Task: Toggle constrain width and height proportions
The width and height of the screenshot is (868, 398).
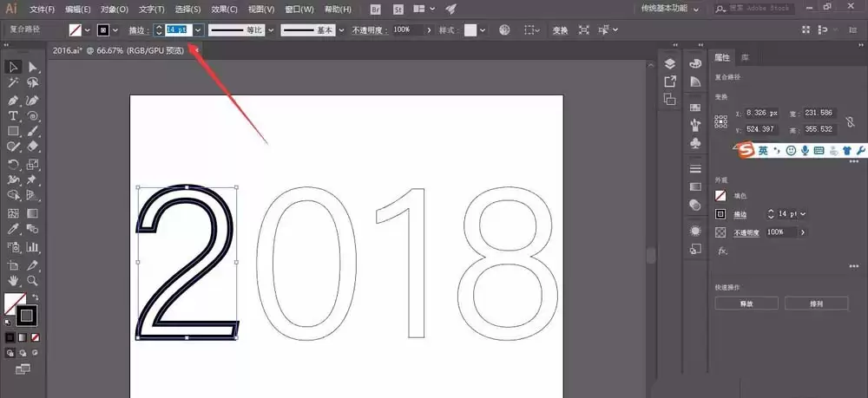Action: click(x=850, y=121)
